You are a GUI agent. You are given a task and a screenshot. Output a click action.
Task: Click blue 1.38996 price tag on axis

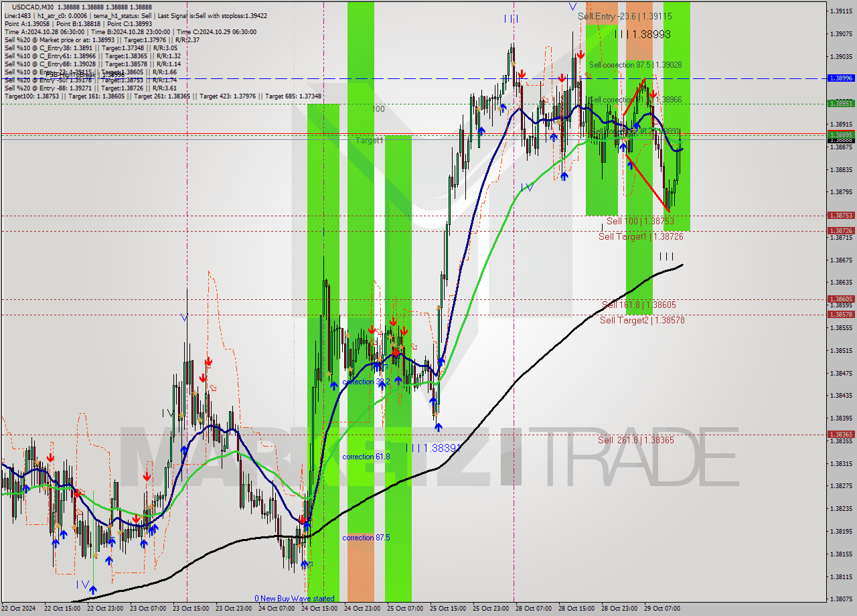(840, 78)
